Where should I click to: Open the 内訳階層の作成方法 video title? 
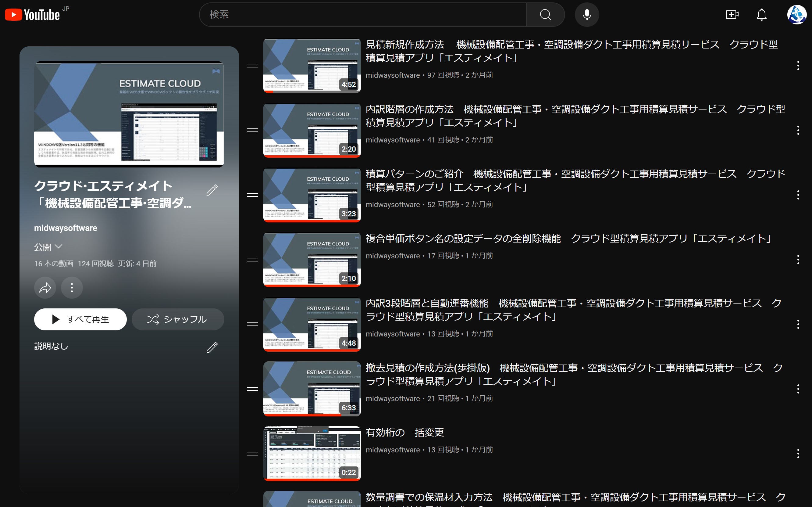[575, 116]
